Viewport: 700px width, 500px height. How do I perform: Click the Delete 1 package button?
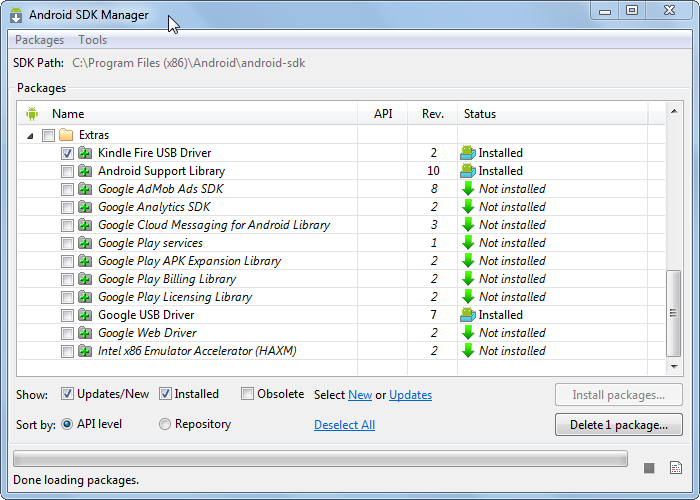tap(618, 424)
